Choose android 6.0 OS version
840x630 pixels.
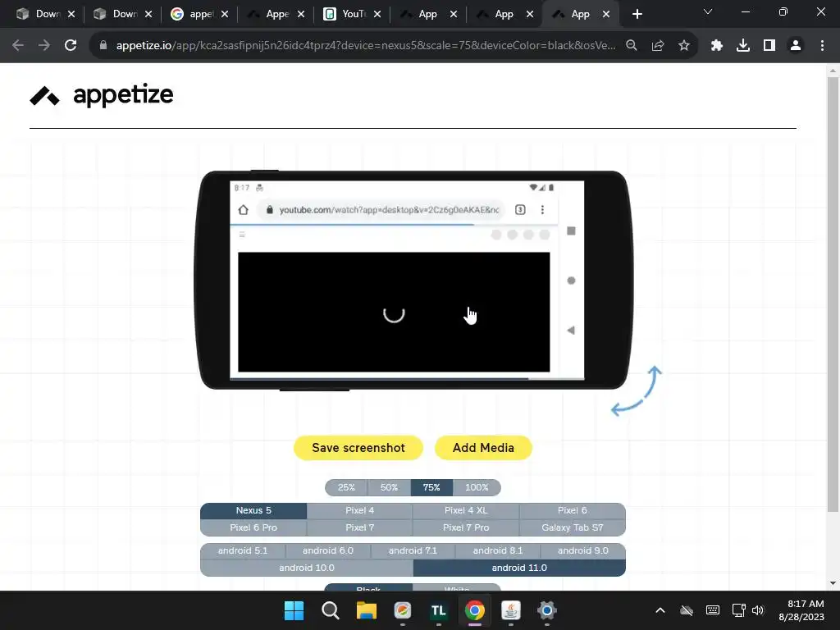(328, 550)
